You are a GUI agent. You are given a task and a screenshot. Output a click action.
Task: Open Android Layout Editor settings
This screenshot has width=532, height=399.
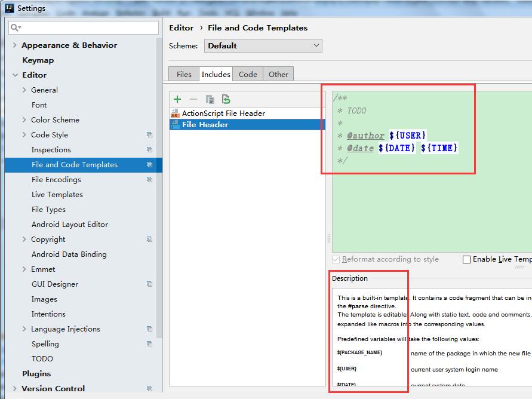coord(70,224)
